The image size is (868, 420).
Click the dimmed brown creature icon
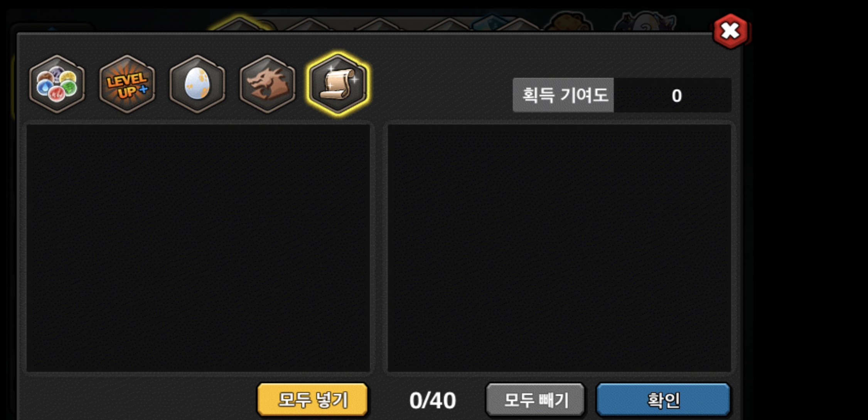click(568, 22)
